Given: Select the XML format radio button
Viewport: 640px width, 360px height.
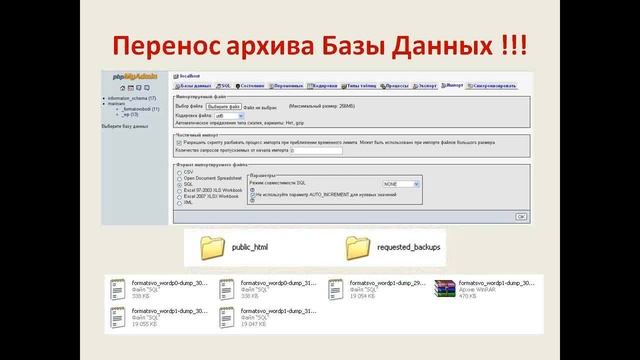Looking at the screenshot, I should tap(179, 203).
